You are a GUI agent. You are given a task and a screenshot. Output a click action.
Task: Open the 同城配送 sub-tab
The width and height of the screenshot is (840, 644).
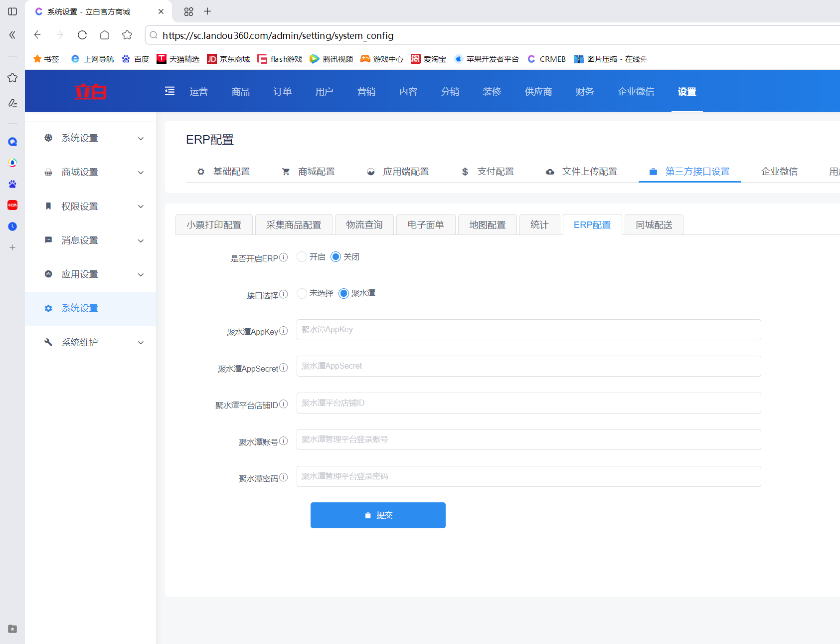[x=654, y=224]
